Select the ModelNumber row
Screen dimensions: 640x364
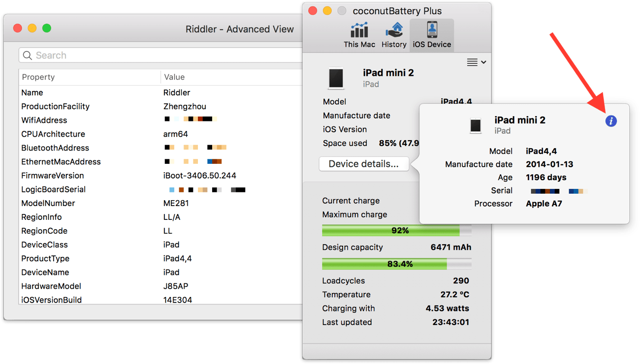(161, 203)
